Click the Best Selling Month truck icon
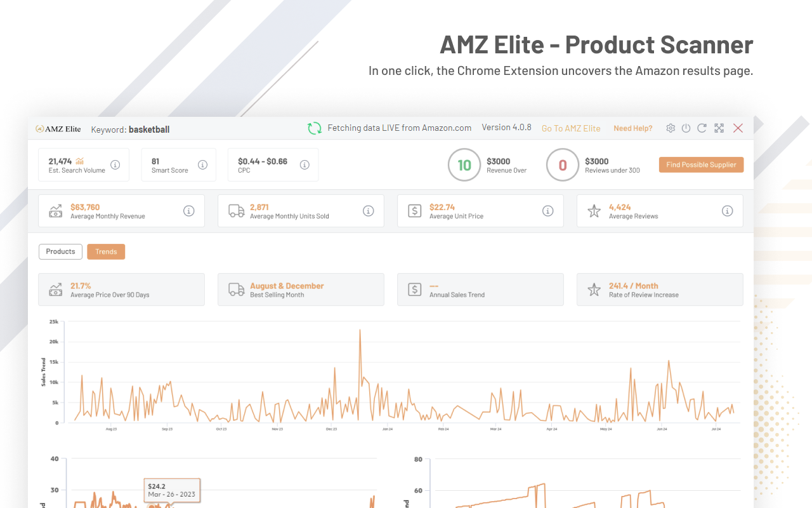Image resolution: width=812 pixels, height=508 pixels. click(237, 290)
